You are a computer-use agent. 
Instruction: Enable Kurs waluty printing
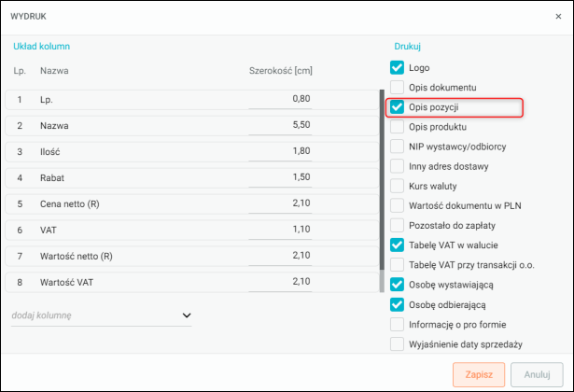pos(398,186)
